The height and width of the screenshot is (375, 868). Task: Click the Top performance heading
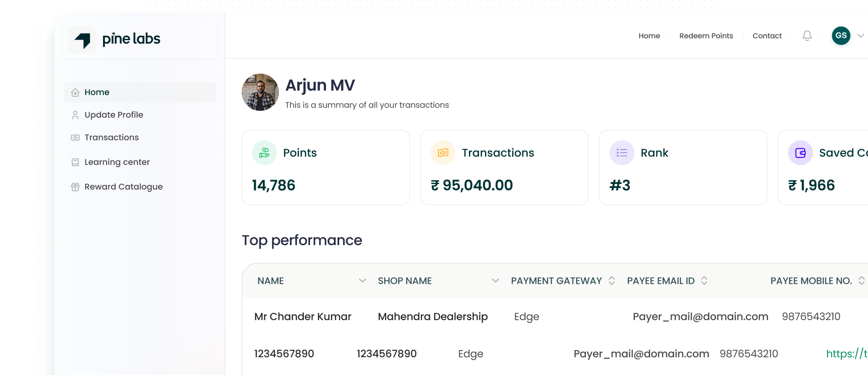[x=302, y=241]
